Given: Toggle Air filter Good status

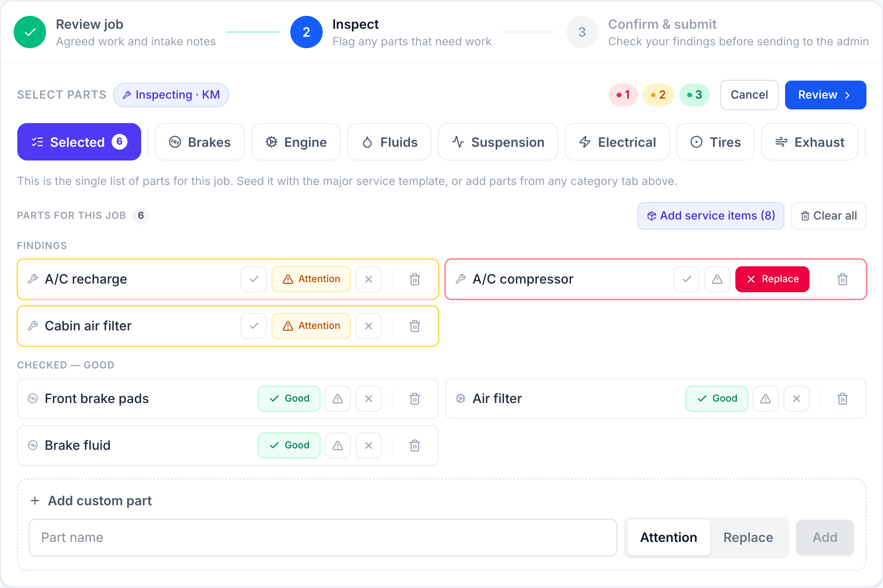Looking at the screenshot, I should tap(717, 399).
